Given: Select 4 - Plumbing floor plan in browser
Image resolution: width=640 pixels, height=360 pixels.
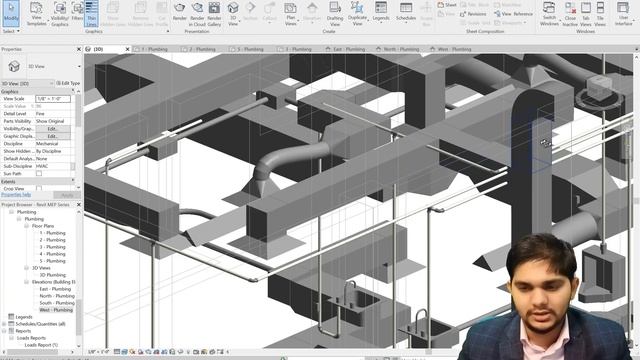Looking at the screenshot, I should (52, 254).
